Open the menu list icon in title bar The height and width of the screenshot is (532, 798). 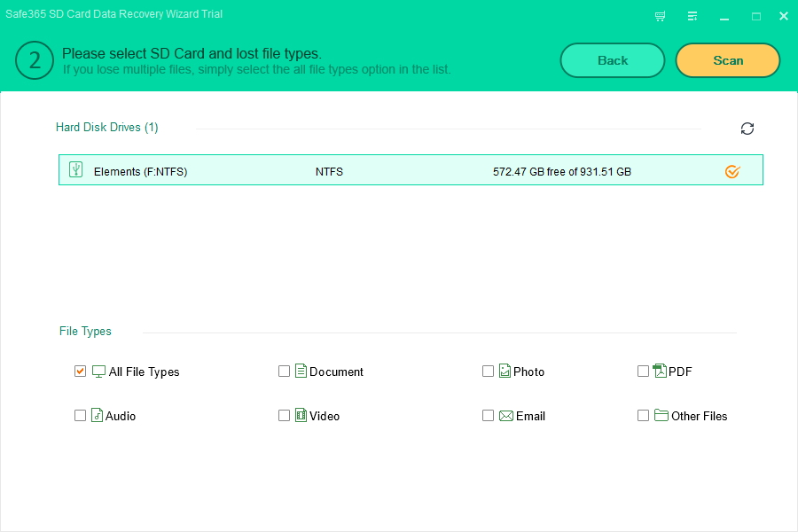pos(692,16)
